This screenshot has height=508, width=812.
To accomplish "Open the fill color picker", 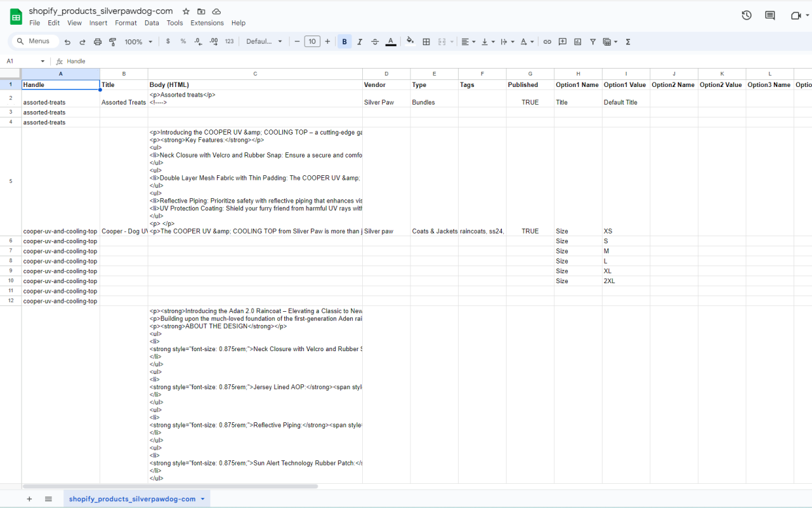I will pyautogui.click(x=410, y=42).
